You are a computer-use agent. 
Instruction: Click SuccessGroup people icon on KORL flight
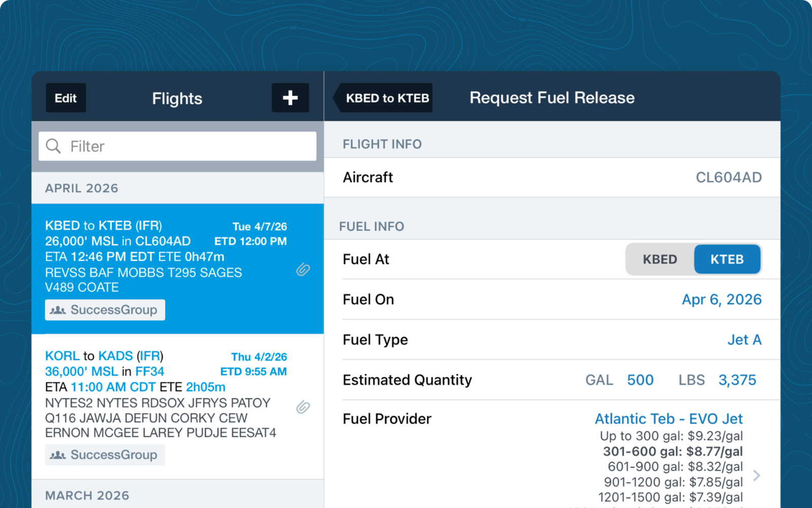pyautogui.click(x=58, y=455)
